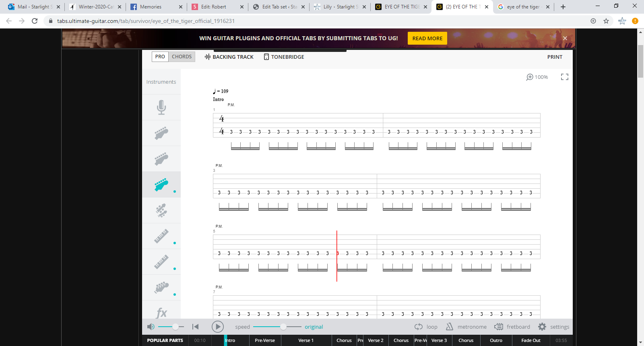
Task: Jump to the Outro part
Action: coord(496,340)
